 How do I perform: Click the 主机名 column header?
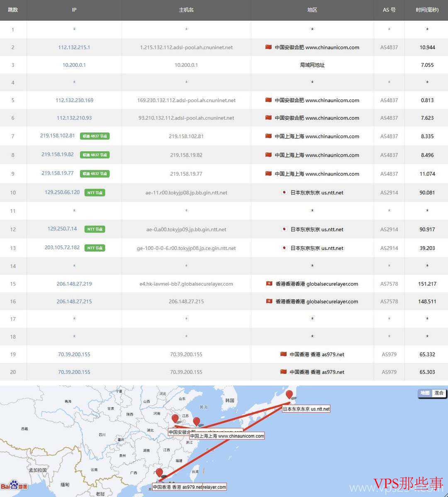point(186,10)
